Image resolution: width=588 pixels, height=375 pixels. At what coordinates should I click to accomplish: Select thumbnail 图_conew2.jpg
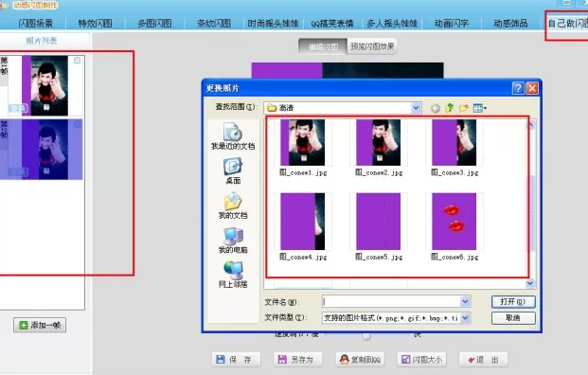(379, 142)
